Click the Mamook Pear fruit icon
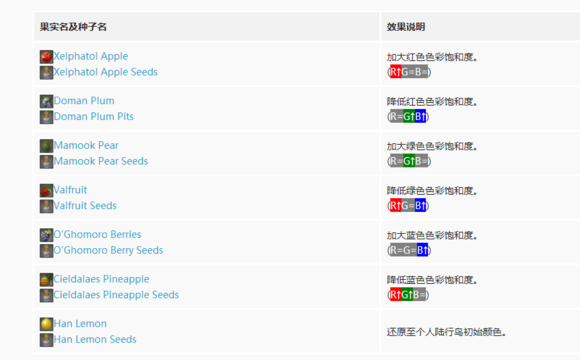Image resolution: width=580 pixels, height=360 pixels. (x=46, y=146)
